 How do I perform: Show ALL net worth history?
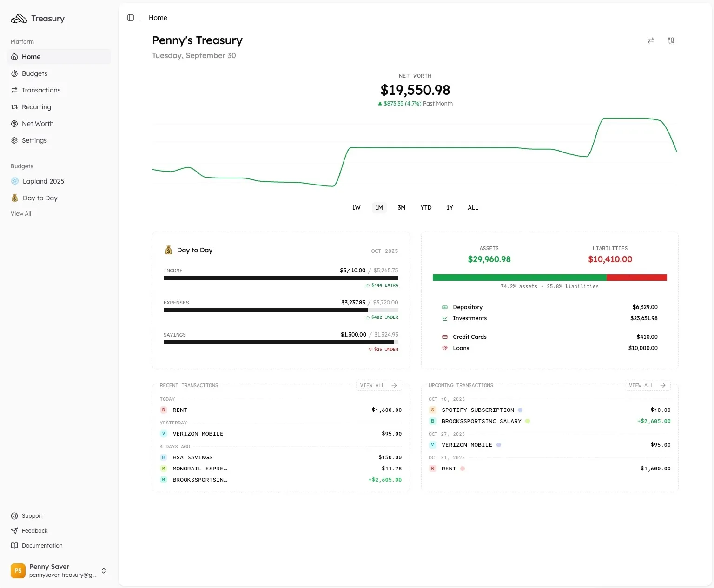[473, 208]
